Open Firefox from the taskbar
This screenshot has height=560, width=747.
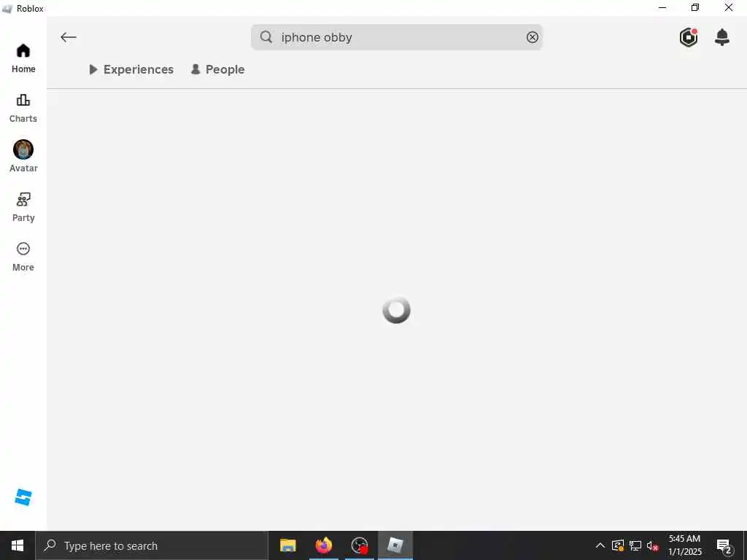(x=323, y=545)
